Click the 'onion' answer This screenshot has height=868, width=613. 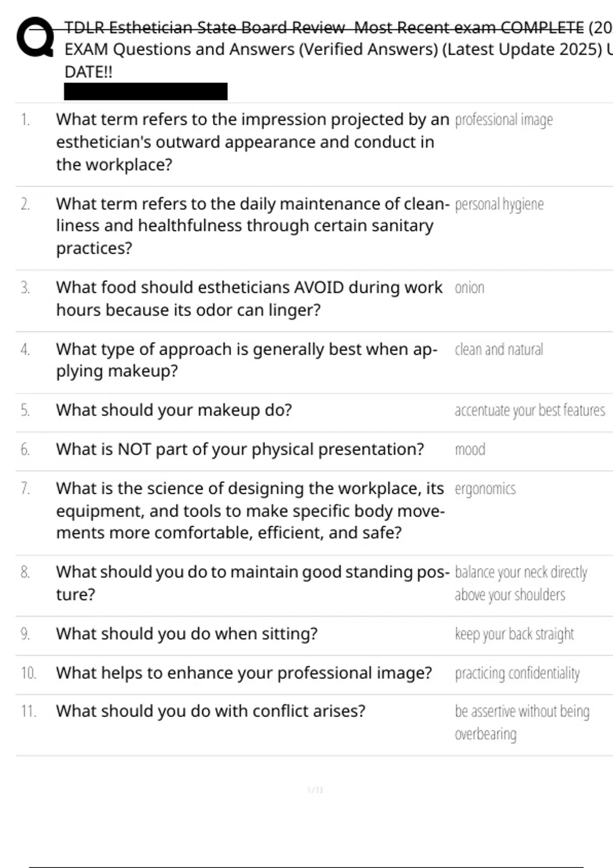[x=469, y=288]
